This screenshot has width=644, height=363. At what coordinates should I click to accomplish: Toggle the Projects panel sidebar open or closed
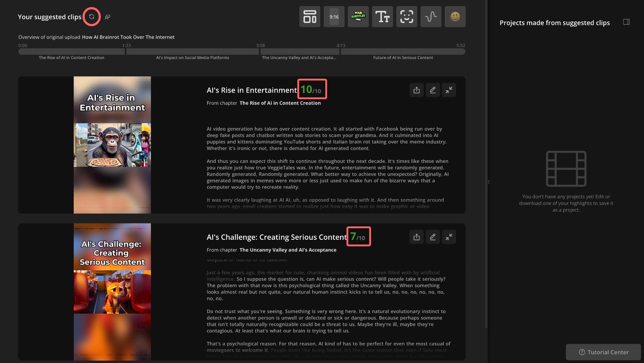pyautogui.click(x=627, y=22)
